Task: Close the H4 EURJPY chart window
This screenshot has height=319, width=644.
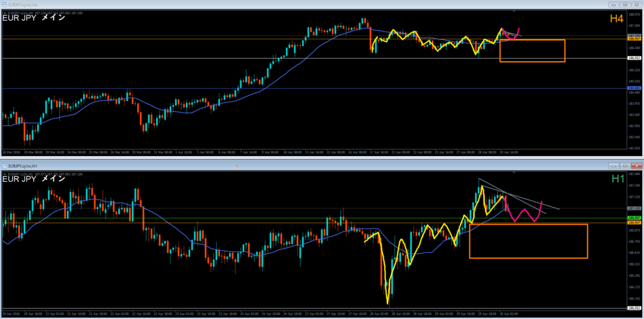Action: pyautogui.click(x=637, y=4)
